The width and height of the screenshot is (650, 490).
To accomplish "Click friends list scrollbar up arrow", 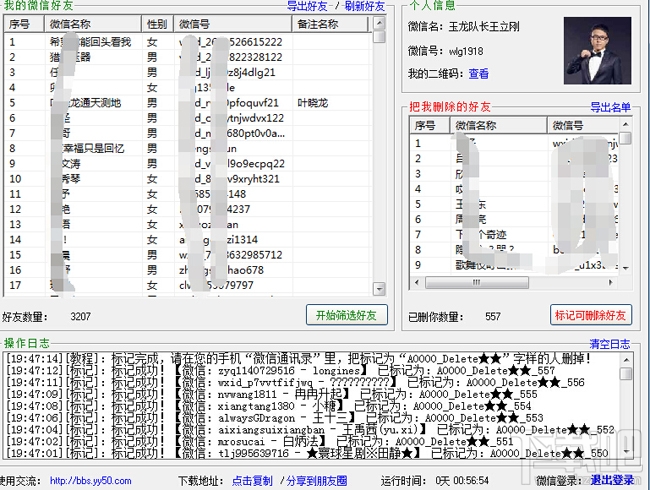I will (379, 23).
